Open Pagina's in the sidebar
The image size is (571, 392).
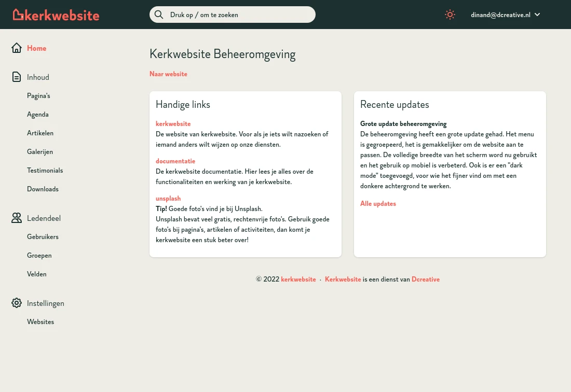(x=38, y=96)
